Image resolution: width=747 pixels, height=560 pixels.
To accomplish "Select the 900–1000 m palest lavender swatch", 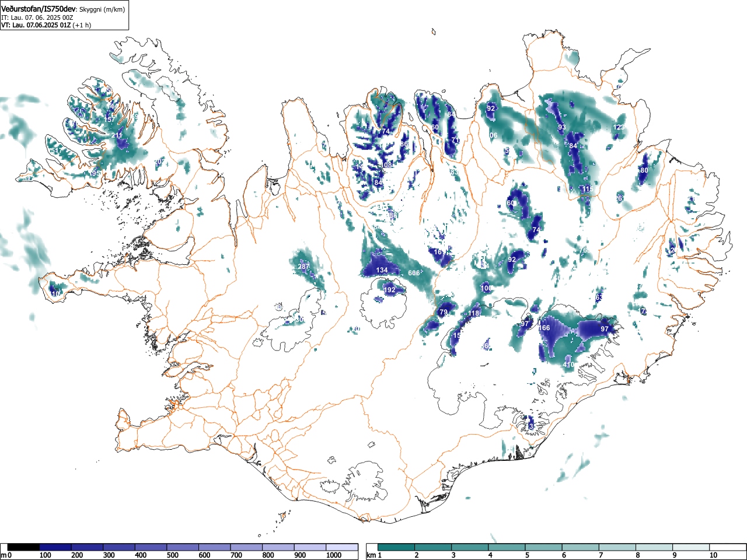I will click(x=310, y=547).
